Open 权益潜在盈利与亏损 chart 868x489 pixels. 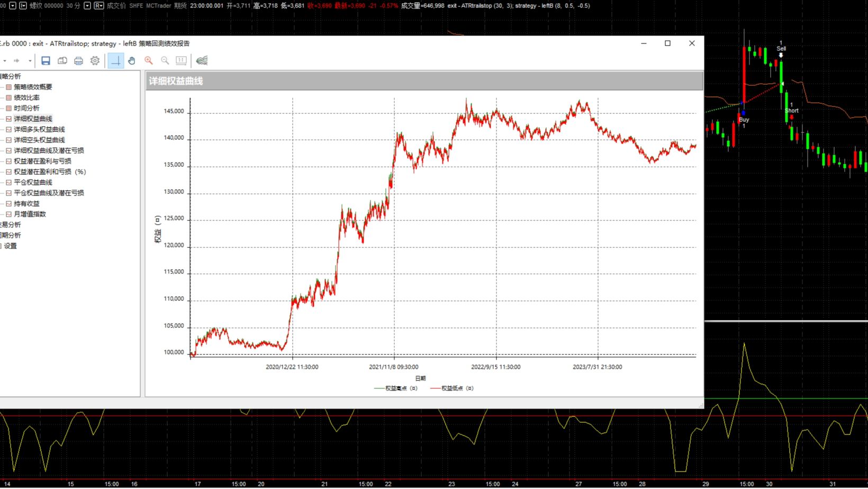42,161
